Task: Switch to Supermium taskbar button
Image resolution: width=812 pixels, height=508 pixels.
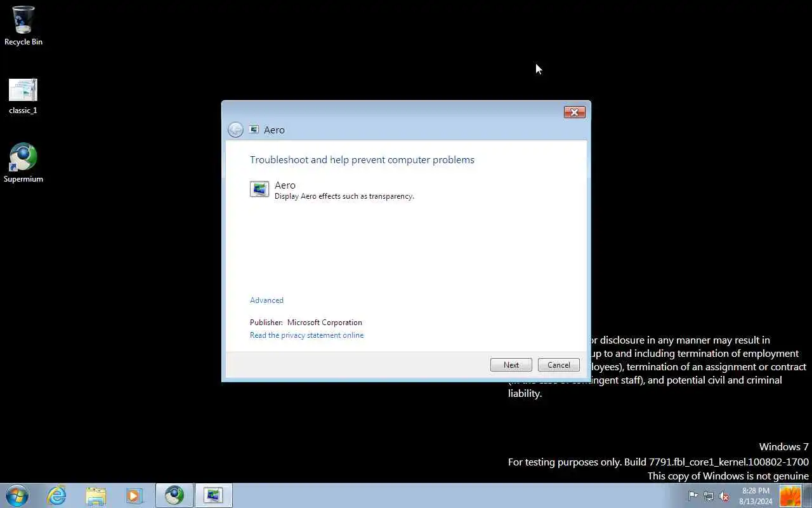Action: (x=174, y=495)
